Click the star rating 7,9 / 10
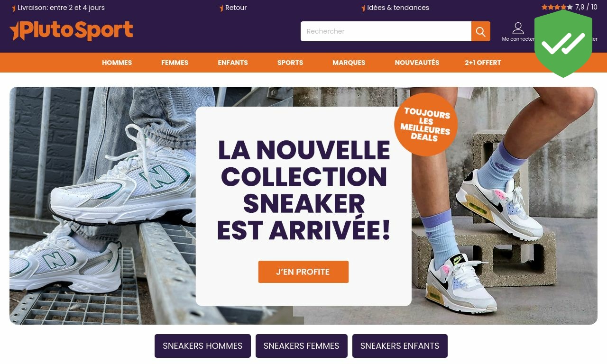 pos(570,7)
